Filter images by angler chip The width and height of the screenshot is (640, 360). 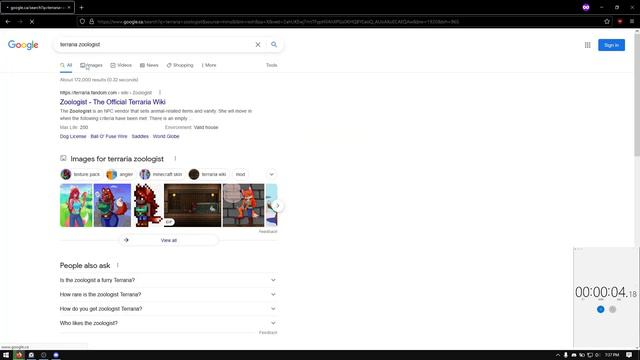[120, 174]
